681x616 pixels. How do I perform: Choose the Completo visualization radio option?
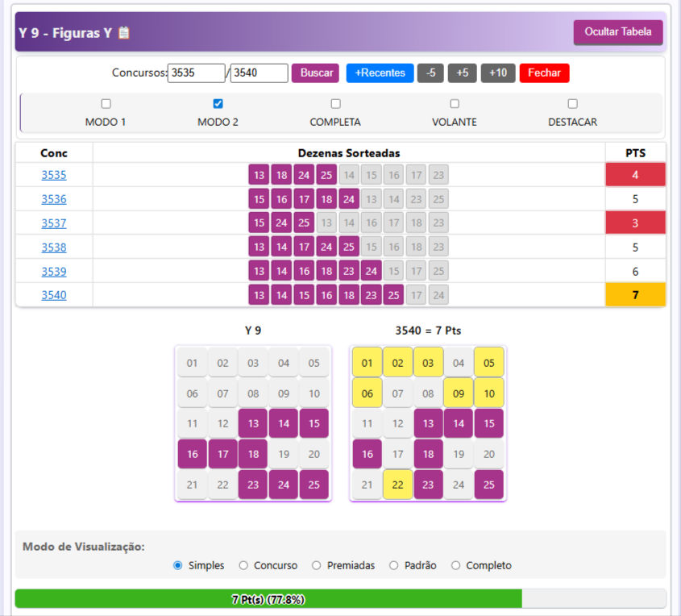coord(455,566)
